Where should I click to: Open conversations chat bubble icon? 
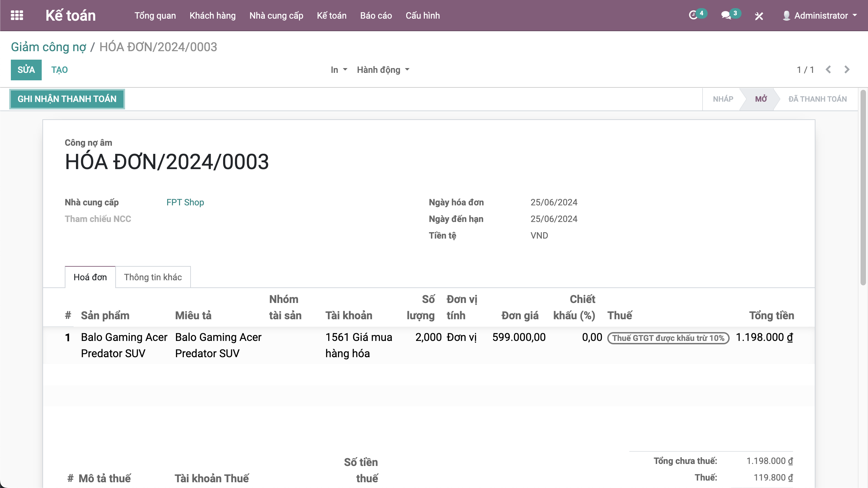(x=726, y=15)
